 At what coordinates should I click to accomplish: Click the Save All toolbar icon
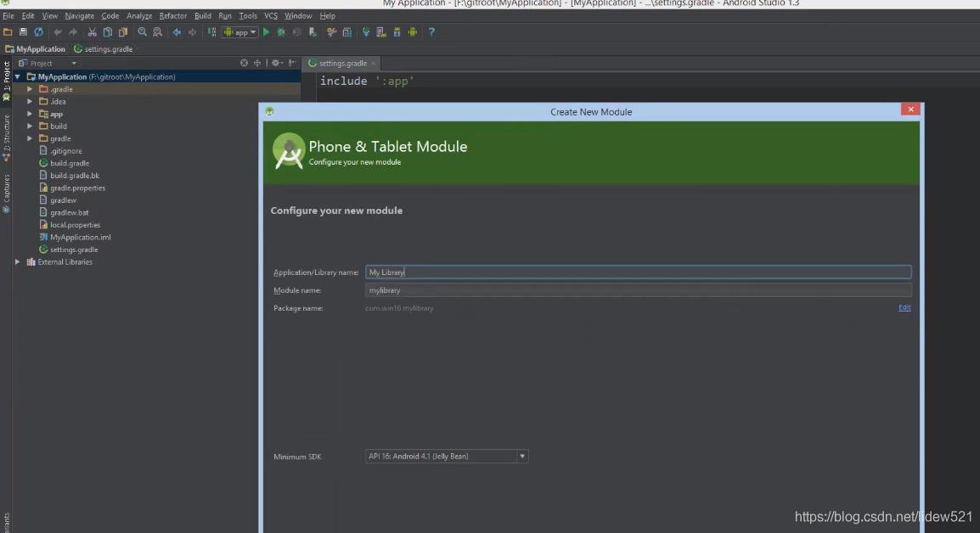24,31
